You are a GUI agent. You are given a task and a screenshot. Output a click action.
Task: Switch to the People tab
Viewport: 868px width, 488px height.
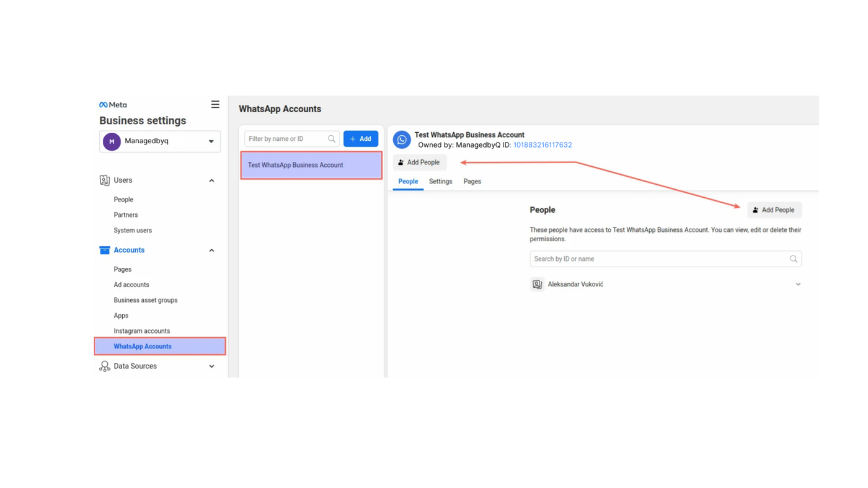tap(408, 182)
